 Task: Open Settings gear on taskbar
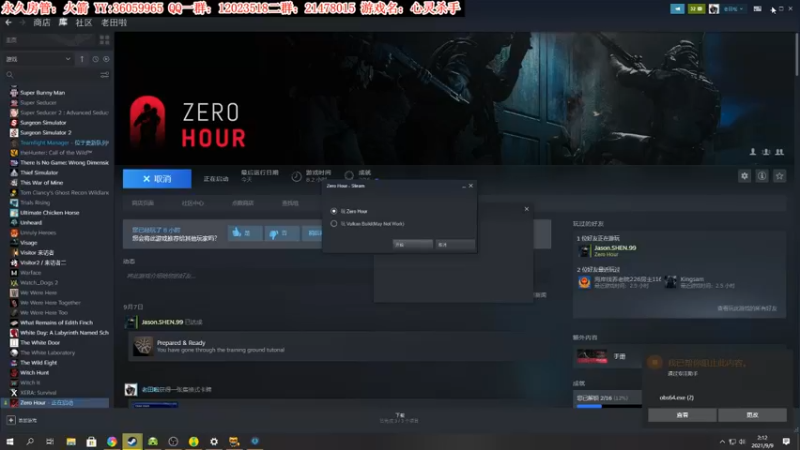tap(214, 441)
